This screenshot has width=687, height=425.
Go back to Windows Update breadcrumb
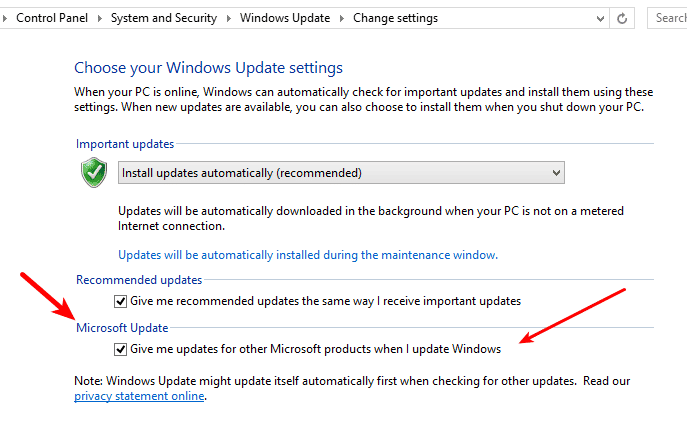[285, 18]
